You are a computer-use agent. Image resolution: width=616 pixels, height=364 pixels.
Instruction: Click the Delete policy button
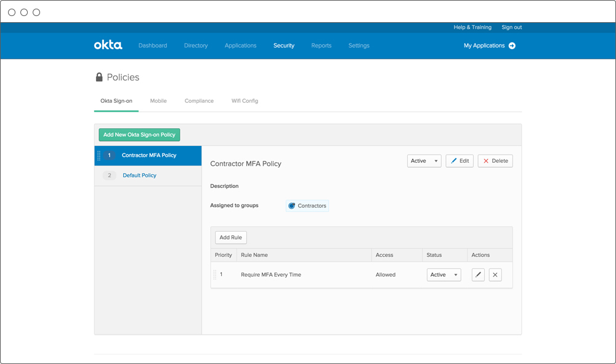495,161
